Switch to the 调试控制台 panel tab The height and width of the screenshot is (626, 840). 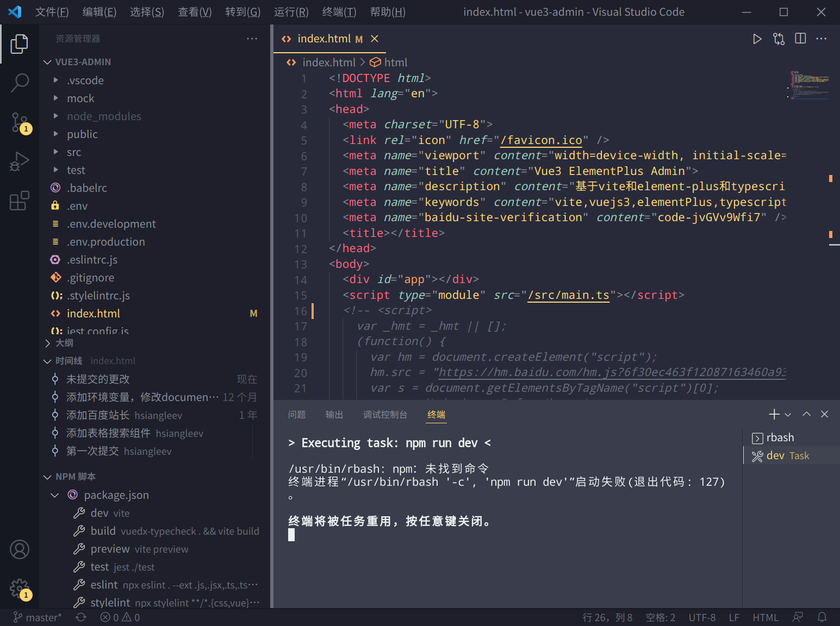pos(385,415)
